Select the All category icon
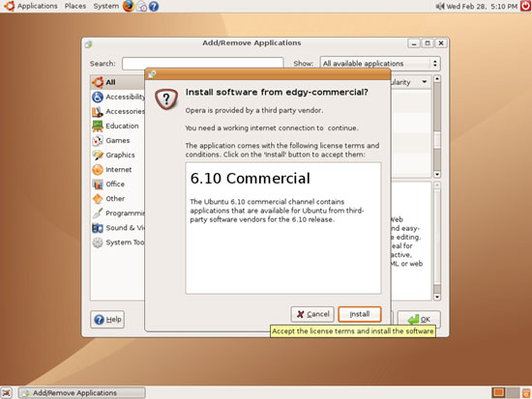This screenshot has width=532, height=399. tap(98, 82)
